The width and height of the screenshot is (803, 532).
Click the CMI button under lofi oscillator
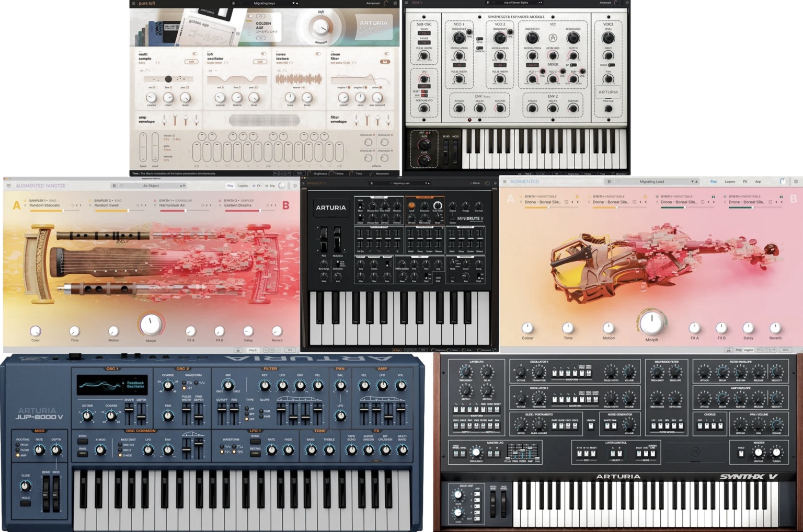260,62
